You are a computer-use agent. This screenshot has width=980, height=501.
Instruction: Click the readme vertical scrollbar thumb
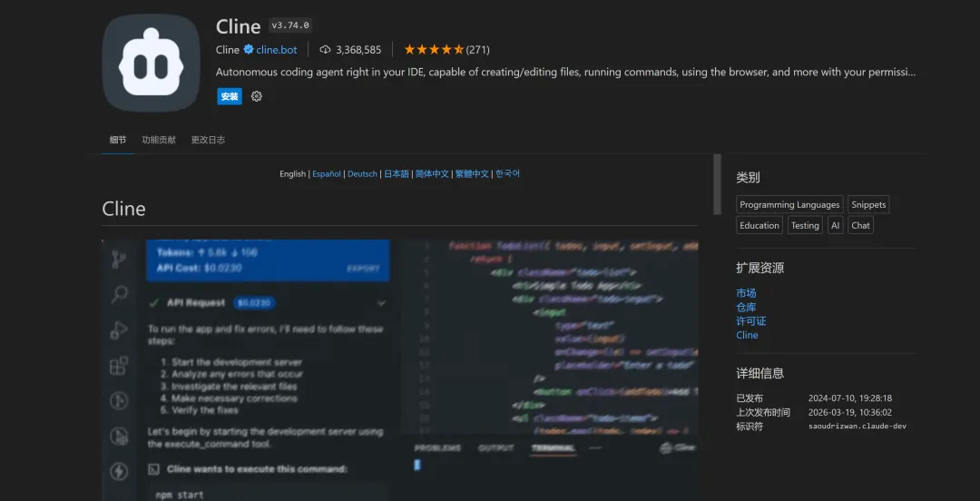tap(717, 184)
